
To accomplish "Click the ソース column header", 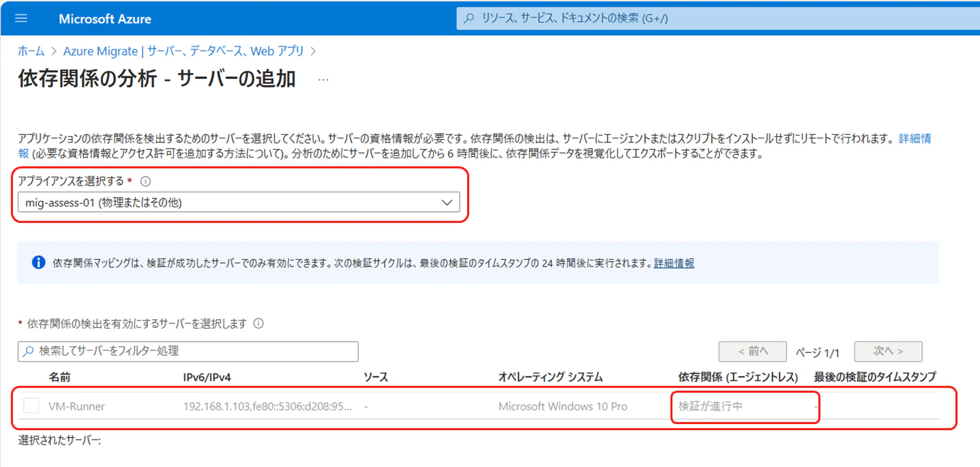I will (377, 377).
